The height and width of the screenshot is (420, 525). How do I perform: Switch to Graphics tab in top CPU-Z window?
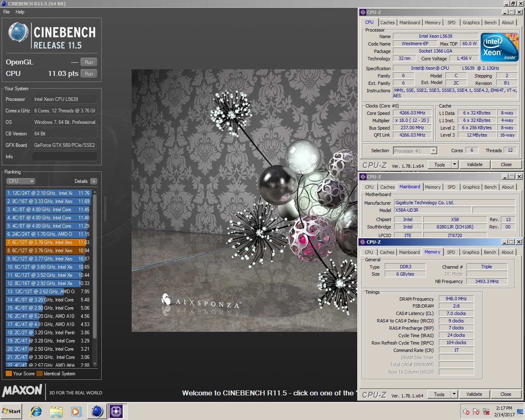[x=471, y=23]
